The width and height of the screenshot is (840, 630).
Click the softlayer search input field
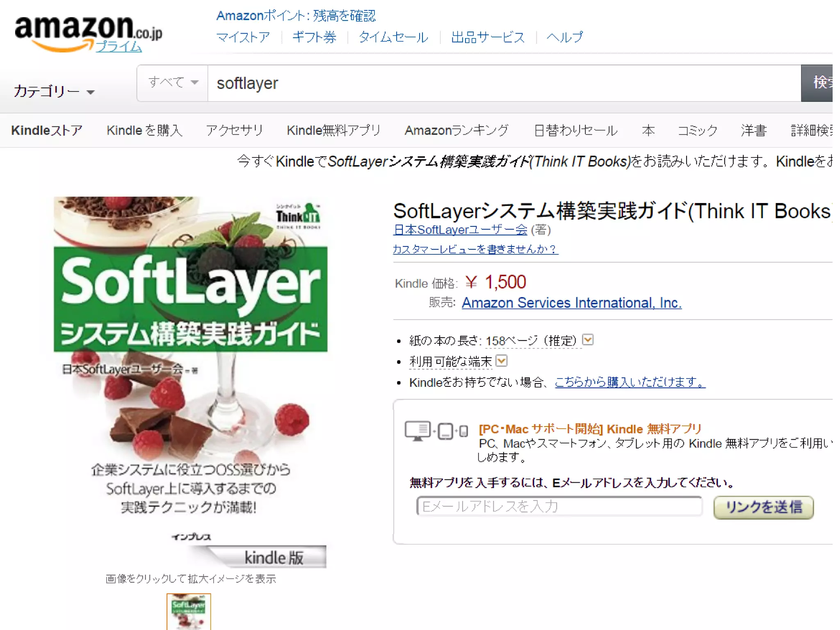point(504,83)
